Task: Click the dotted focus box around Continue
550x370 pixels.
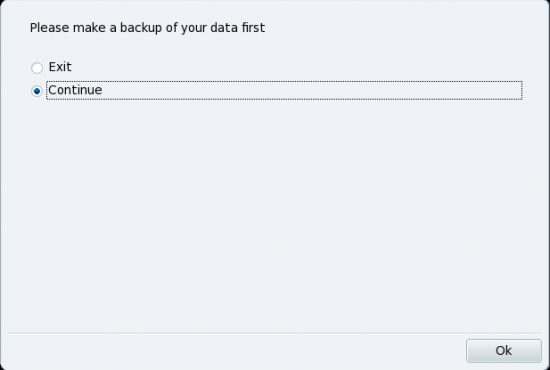Action: tap(284, 90)
